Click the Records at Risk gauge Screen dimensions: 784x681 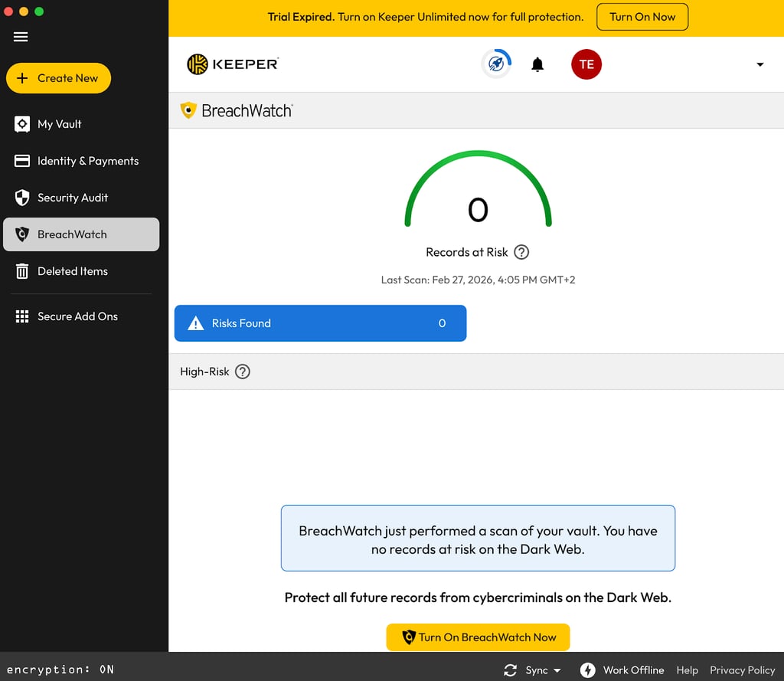(x=478, y=190)
